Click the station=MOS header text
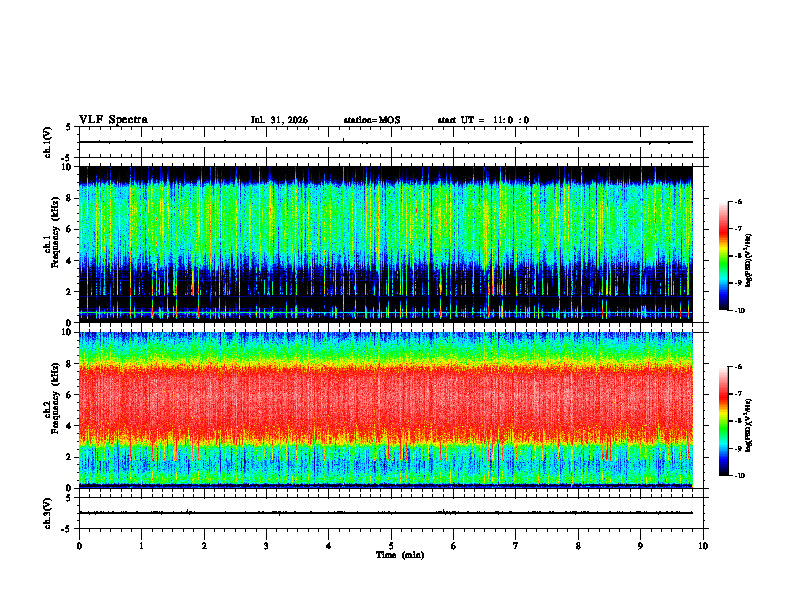This screenshot has width=792, height=612. [x=372, y=120]
